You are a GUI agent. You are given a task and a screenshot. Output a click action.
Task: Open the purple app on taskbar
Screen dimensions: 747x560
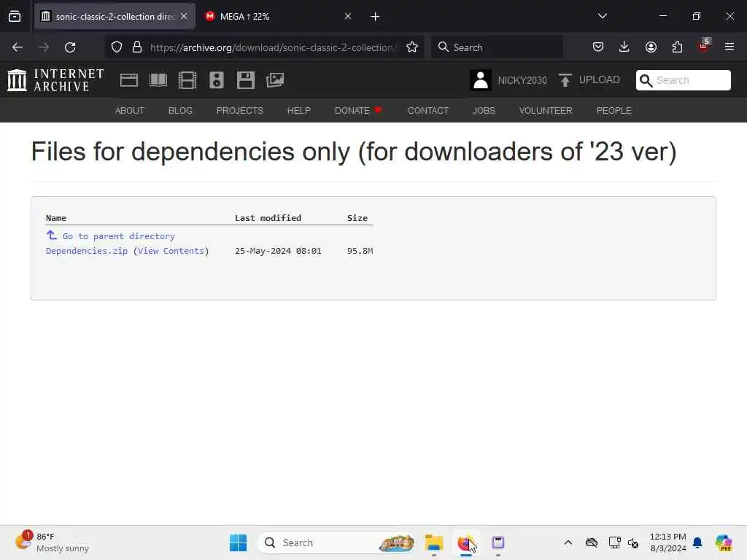click(x=498, y=542)
